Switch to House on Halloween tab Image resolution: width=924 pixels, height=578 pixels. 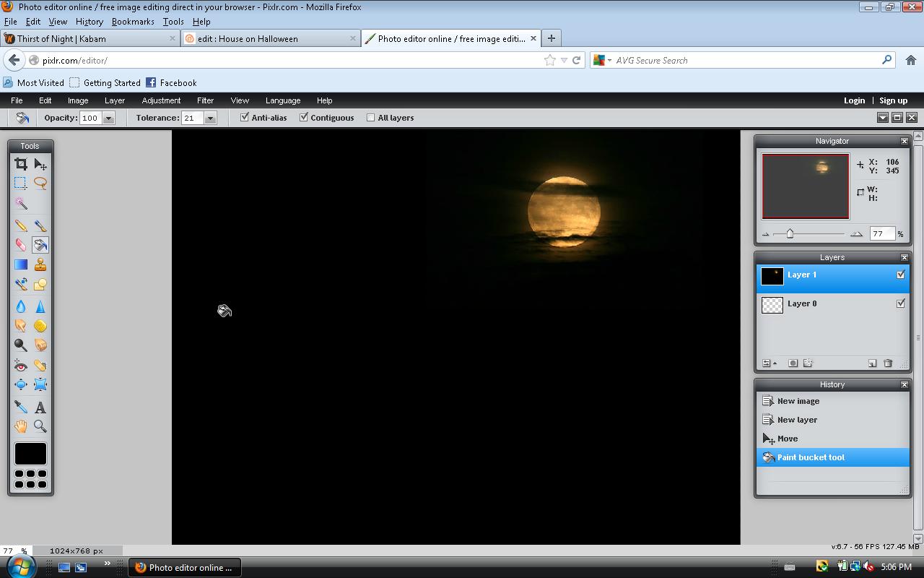[271, 38]
